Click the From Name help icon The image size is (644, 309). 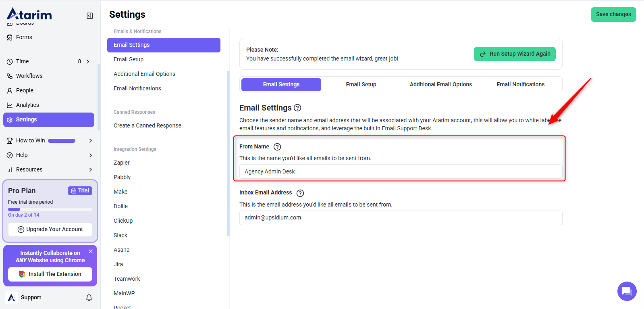(x=277, y=147)
